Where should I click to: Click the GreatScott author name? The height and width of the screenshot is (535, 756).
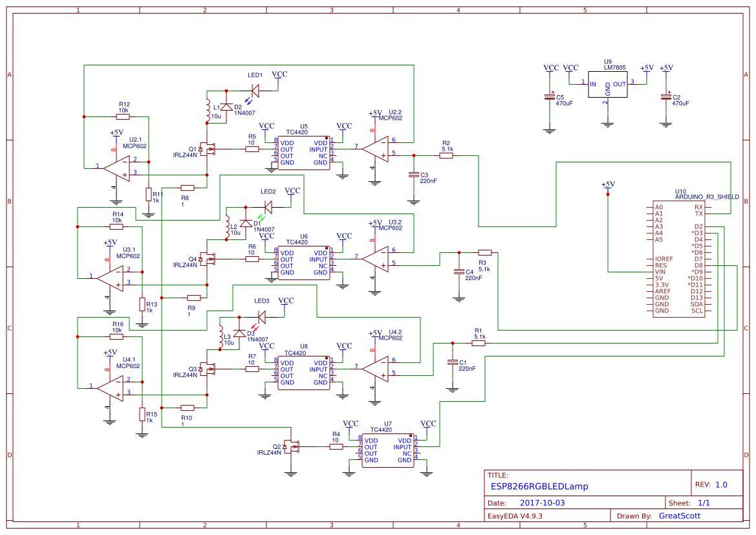tap(680, 516)
